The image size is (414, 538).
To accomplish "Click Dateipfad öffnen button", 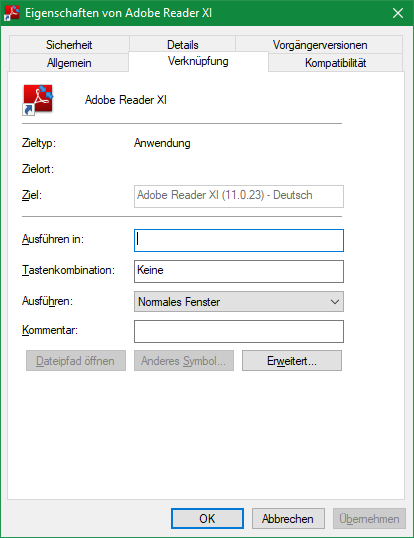I will tap(76, 361).
